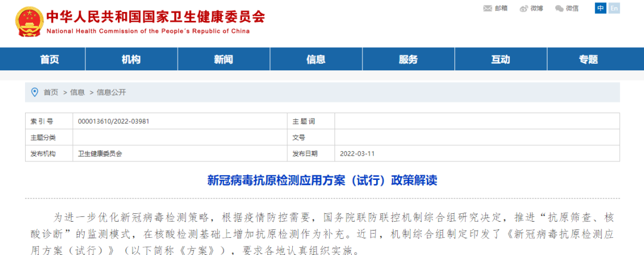Open the 服务 navigation menu
The width and height of the screenshot is (644, 255).
tap(408, 60)
